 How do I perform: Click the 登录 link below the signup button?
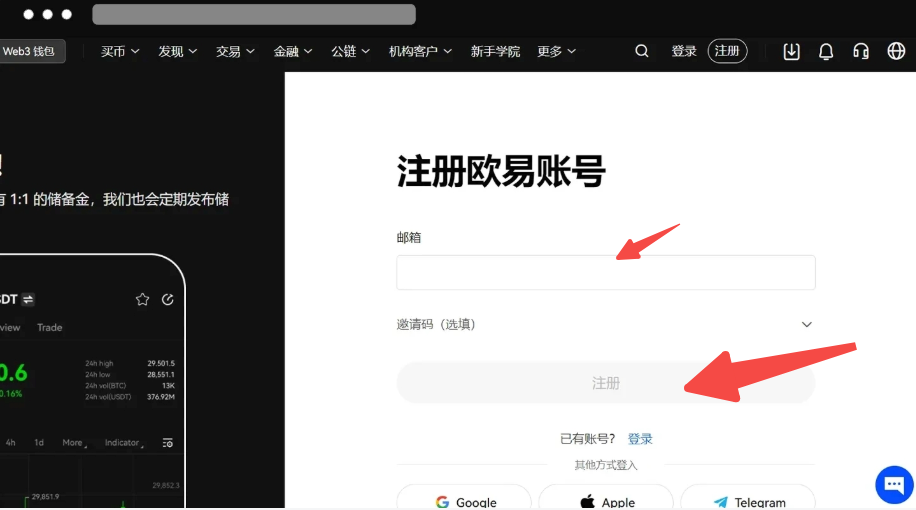[640, 439]
